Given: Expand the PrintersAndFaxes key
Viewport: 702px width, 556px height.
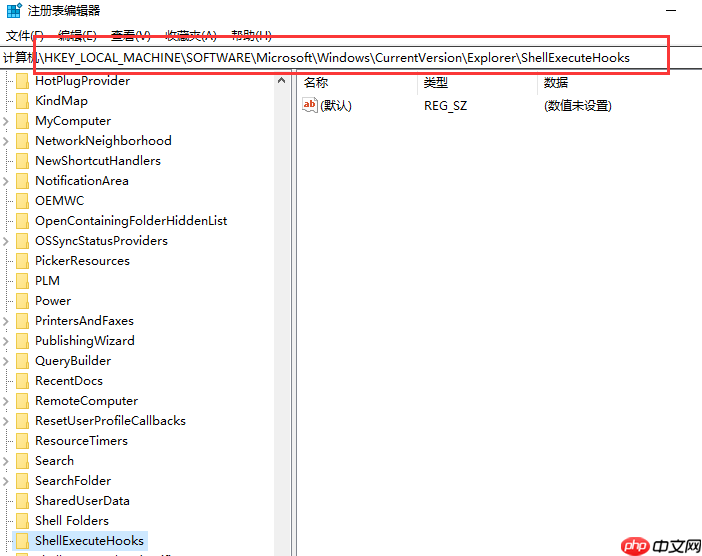Looking at the screenshot, I should (6, 321).
